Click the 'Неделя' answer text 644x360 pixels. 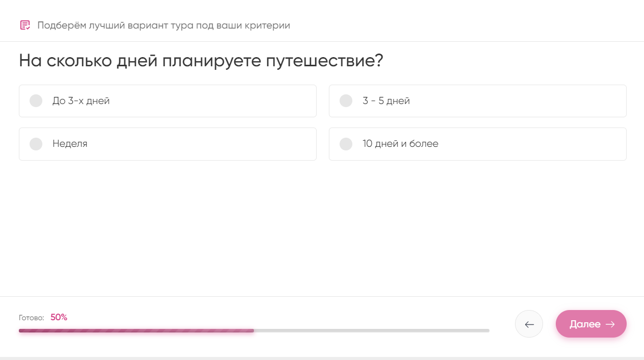click(70, 144)
